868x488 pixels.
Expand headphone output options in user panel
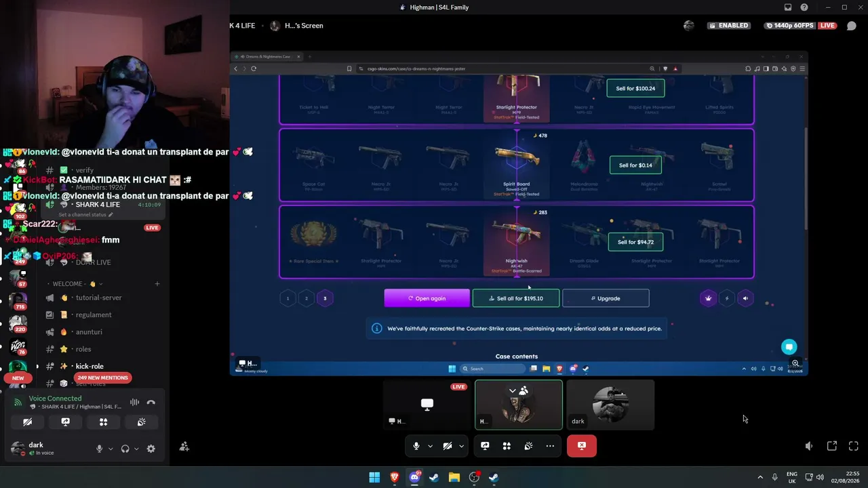136,449
